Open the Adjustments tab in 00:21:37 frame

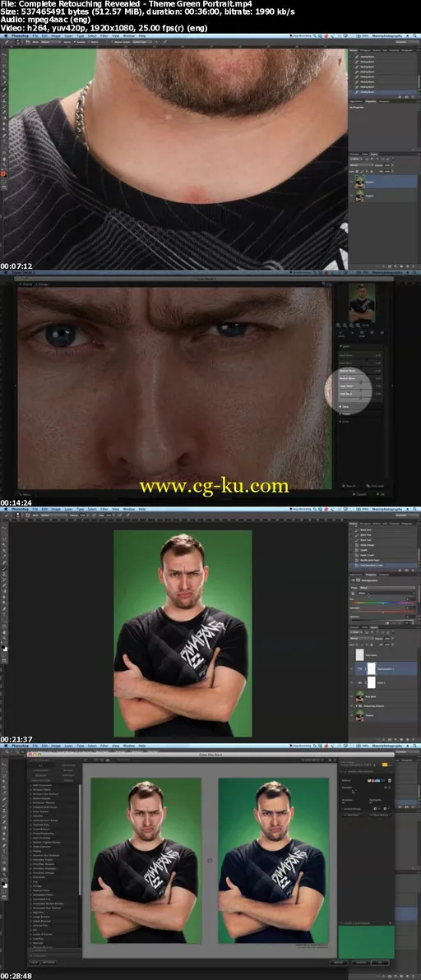(x=355, y=575)
